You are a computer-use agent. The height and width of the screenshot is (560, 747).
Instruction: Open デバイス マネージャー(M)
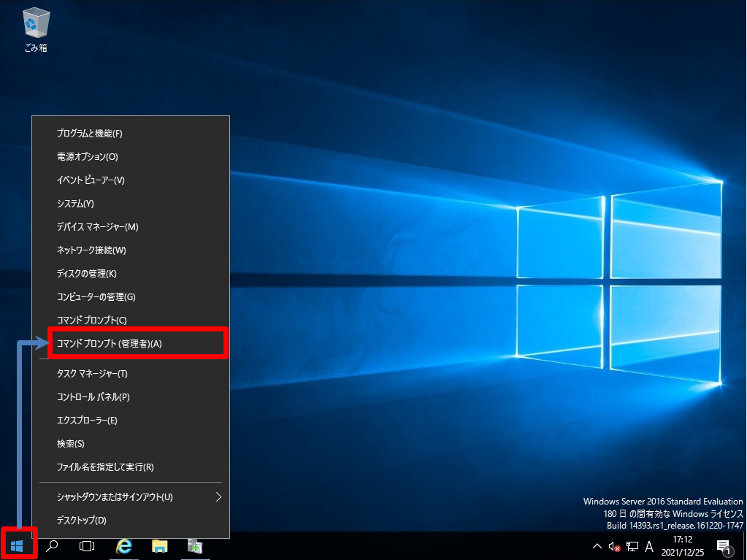pos(131,226)
